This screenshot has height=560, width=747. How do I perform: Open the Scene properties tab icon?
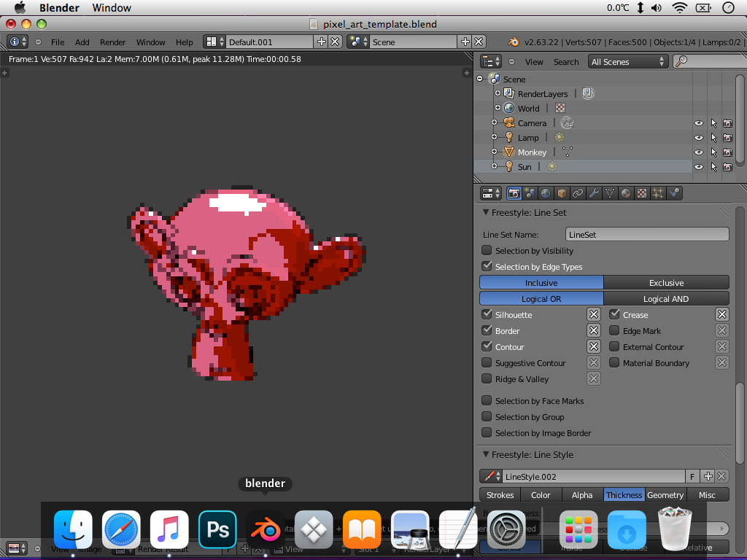click(x=530, y=193)
